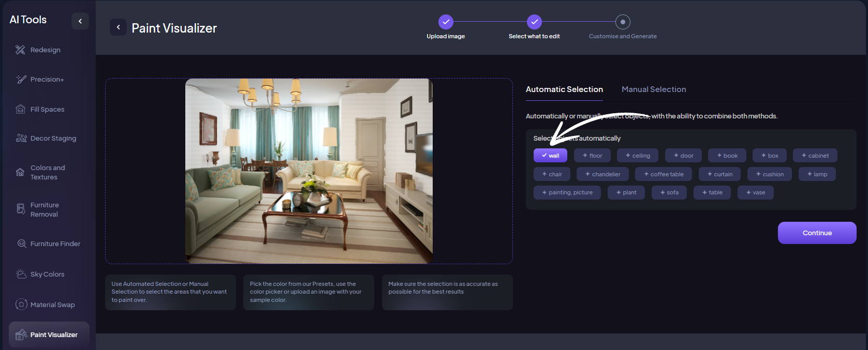This screenshot has width=868, height=350.
Task: Switch to the Manual Selection tab
Action: (654, 89)
